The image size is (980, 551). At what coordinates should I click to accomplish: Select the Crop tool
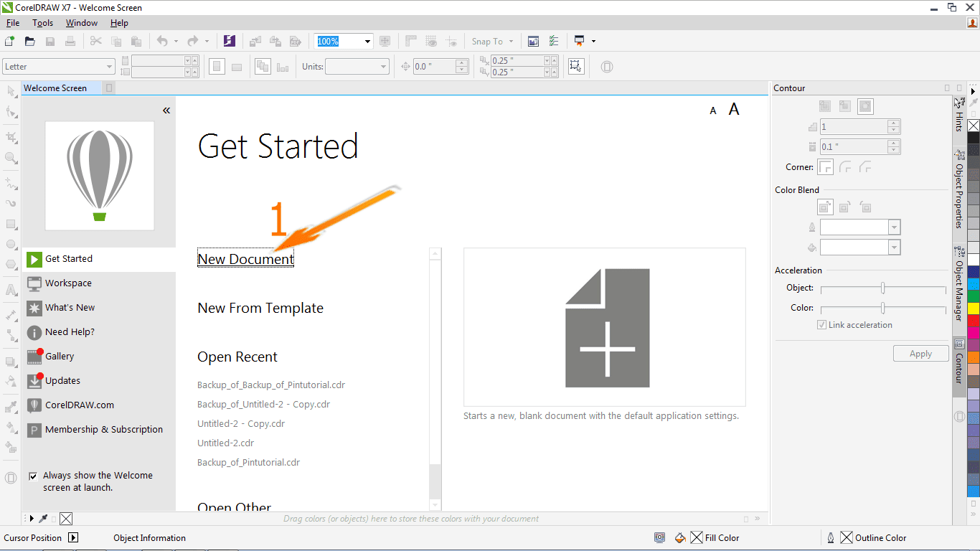tap(10, 136)
